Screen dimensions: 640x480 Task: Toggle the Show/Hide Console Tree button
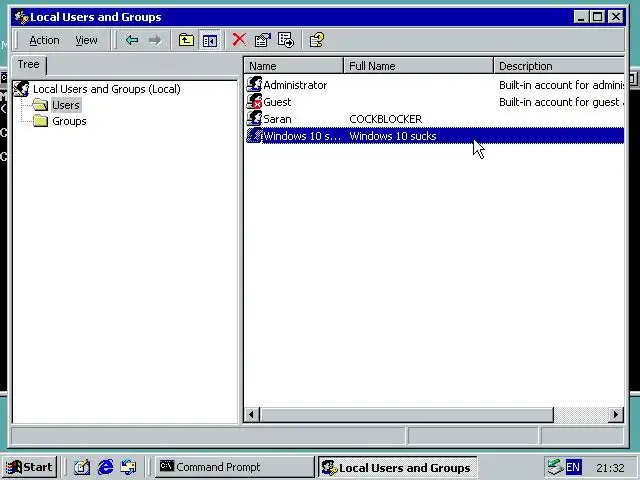[x=209, y=40]
